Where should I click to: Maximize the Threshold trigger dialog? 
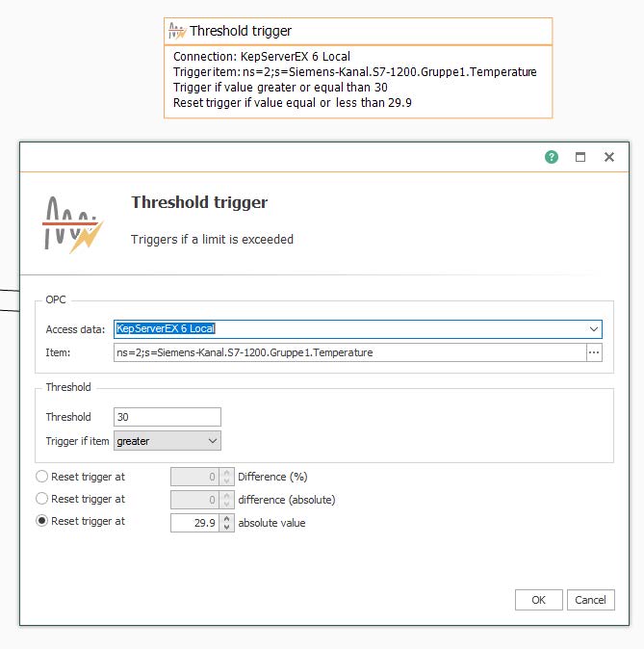[580, 157]
